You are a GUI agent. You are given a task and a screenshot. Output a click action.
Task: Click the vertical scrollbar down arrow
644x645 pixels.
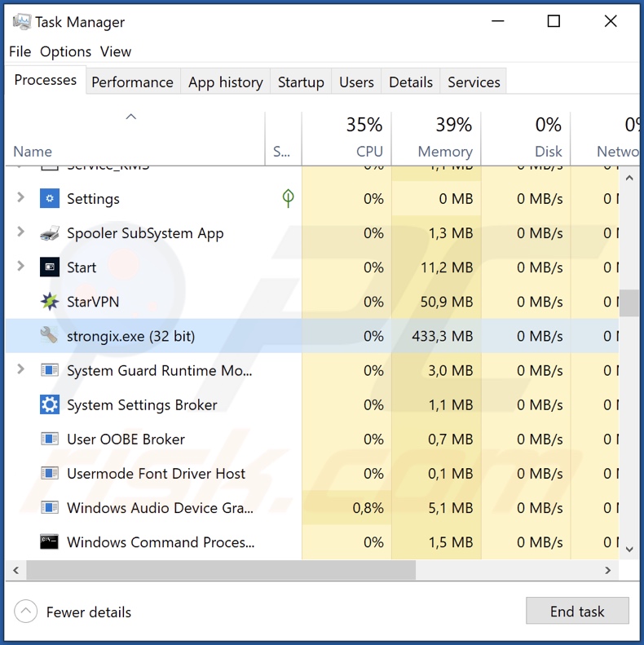629,549
